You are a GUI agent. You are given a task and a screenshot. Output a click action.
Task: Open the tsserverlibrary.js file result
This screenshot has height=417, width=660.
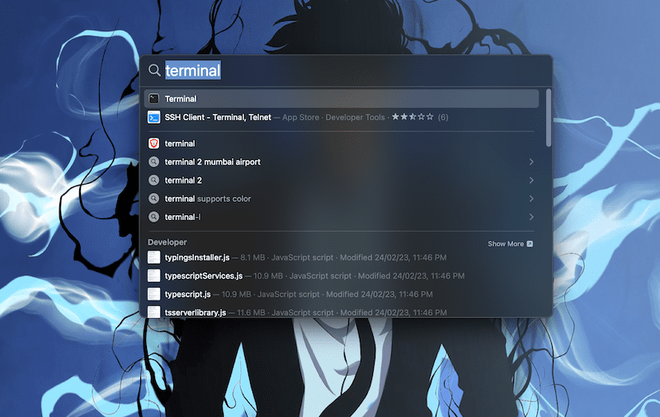point(341,312)
